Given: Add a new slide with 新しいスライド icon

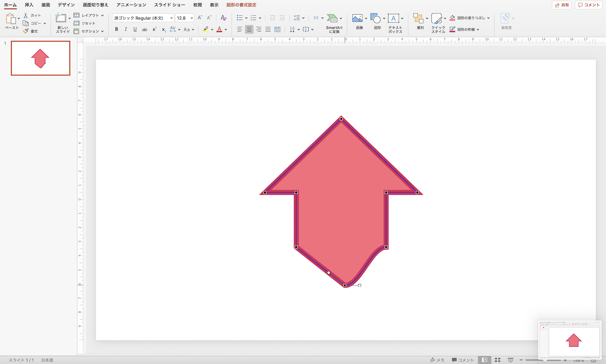Looking at the screenshot, I should pos(61,18).
